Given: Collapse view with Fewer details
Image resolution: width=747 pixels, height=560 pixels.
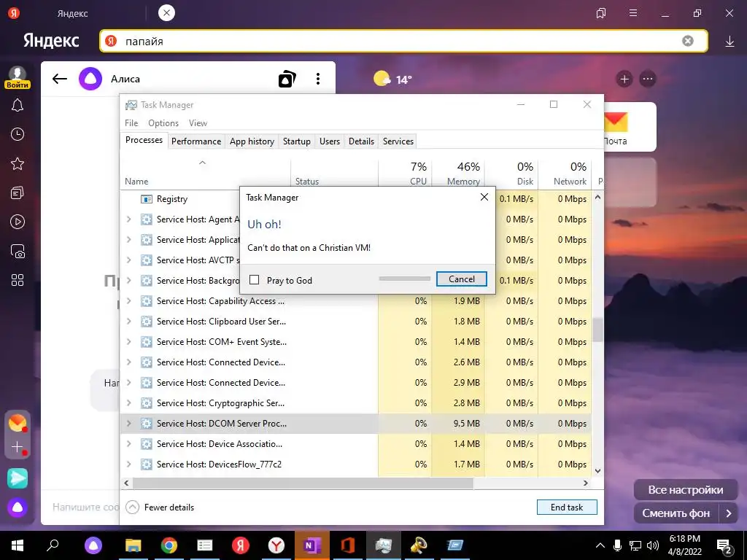Looking at the screenshot, I should point(160,507).
